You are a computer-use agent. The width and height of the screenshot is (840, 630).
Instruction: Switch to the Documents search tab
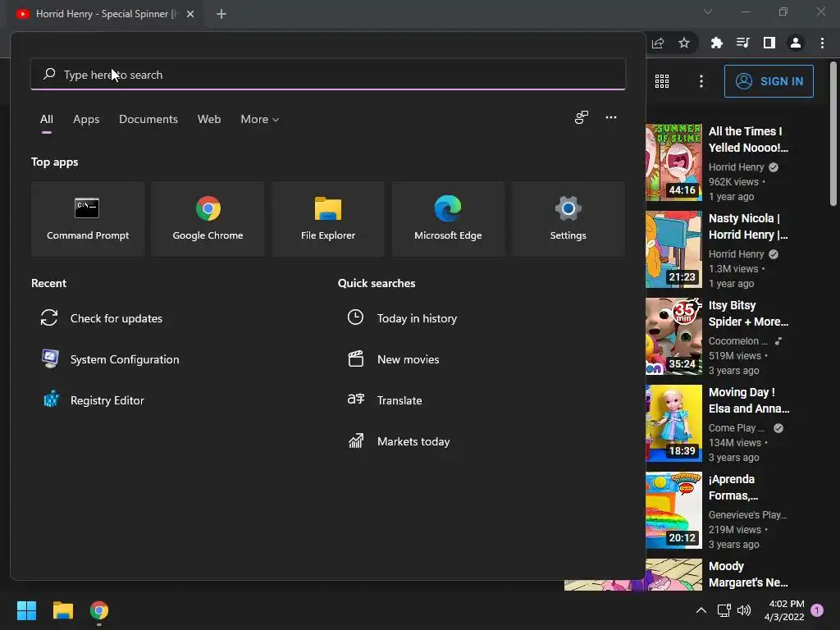[148, 120]
